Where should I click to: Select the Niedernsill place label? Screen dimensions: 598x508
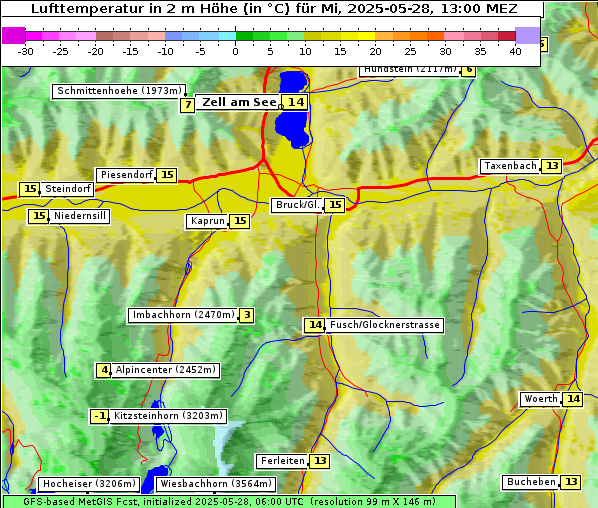tap(80, 216)
